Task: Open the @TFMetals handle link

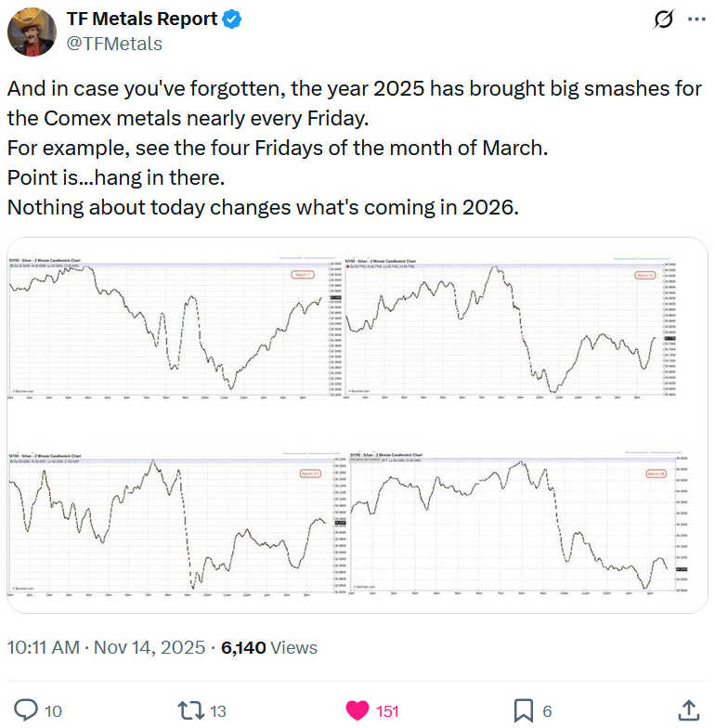Action: tap(114, 43)
